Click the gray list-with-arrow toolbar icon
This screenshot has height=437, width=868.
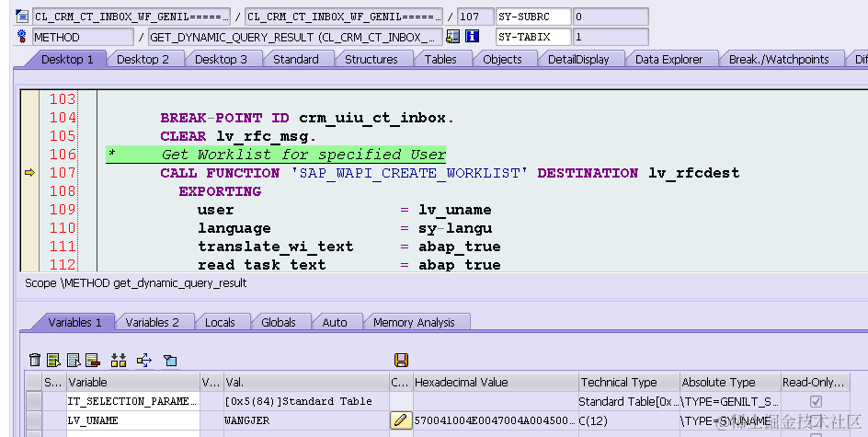pyautogui.click(x=74, y=361)
